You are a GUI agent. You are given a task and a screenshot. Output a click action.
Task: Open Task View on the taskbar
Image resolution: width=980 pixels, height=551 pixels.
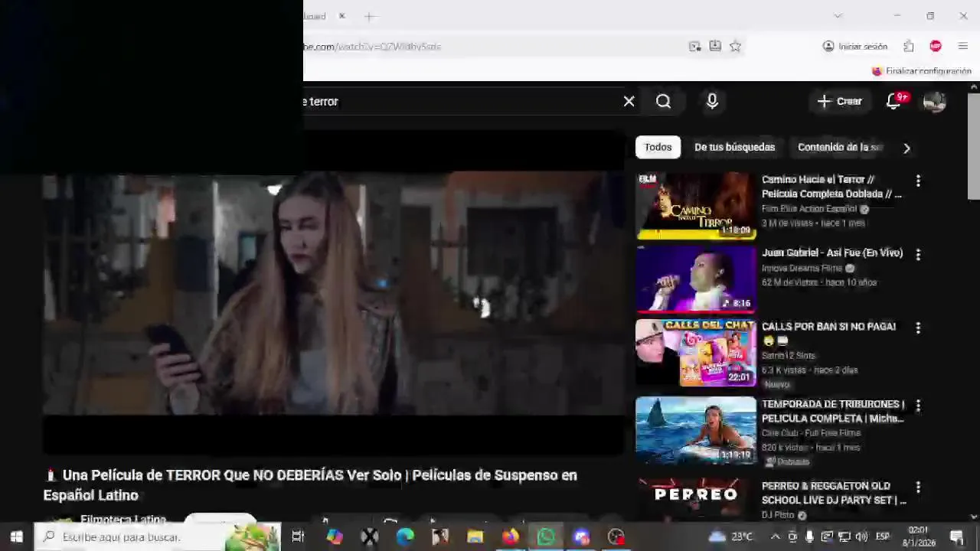[x=298, y=536]
